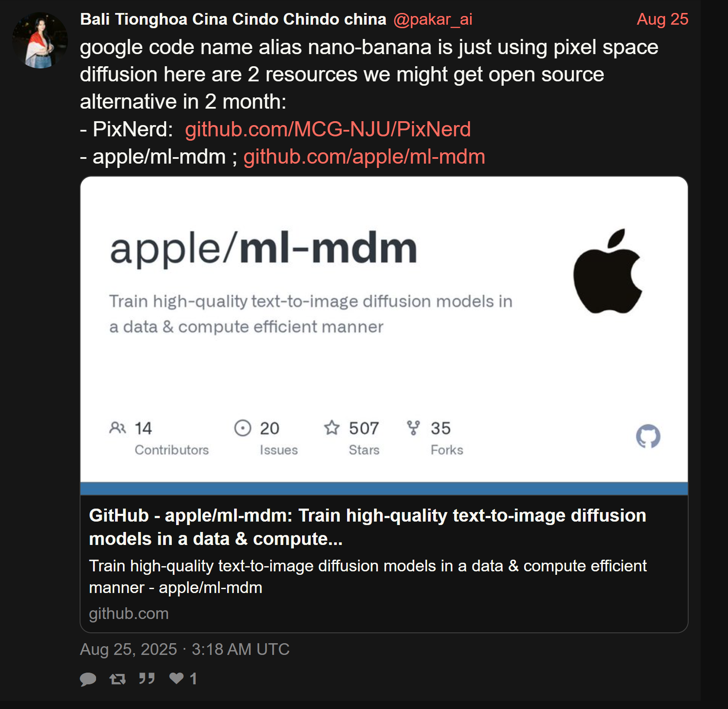Click the github.com domain under card
Image resolution: width=728 pixels, height=709 pixels.
(x=129, y=614)
